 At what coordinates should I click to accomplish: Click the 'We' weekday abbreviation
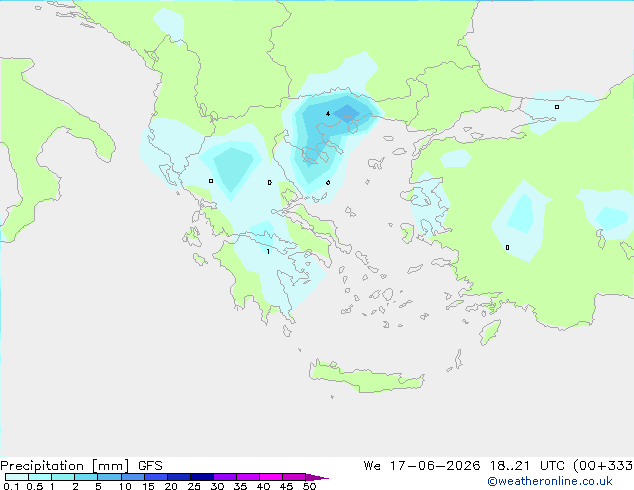tap(372, 466)
